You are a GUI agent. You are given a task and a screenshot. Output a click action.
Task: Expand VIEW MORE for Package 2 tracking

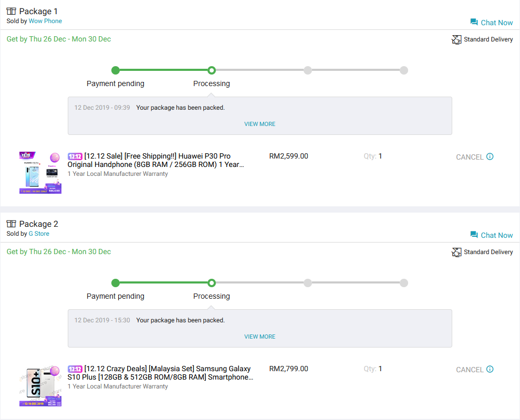click(259, 337)
